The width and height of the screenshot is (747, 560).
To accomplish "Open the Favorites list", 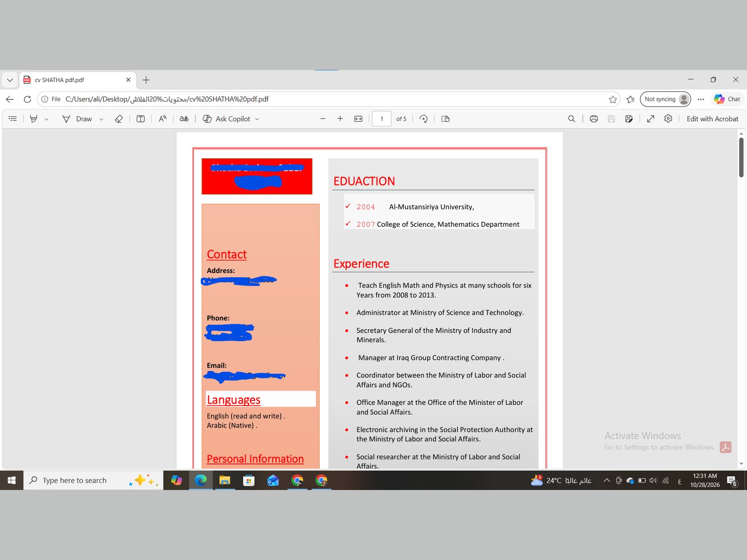I will pos(630,99).
